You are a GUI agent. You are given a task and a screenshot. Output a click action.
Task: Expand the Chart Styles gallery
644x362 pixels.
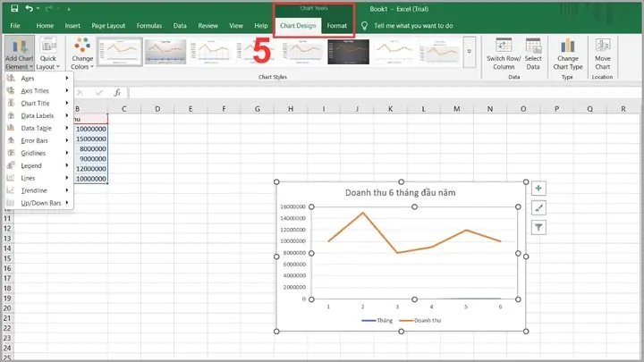point(469,52)
